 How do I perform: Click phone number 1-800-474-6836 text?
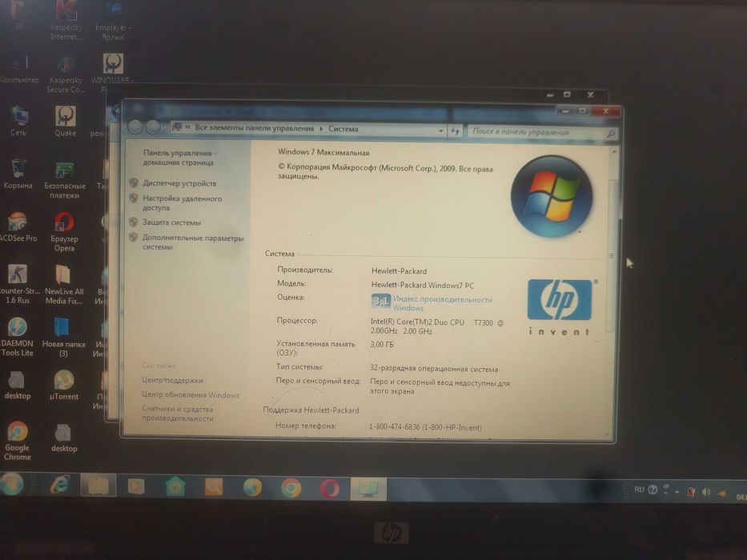425,427
